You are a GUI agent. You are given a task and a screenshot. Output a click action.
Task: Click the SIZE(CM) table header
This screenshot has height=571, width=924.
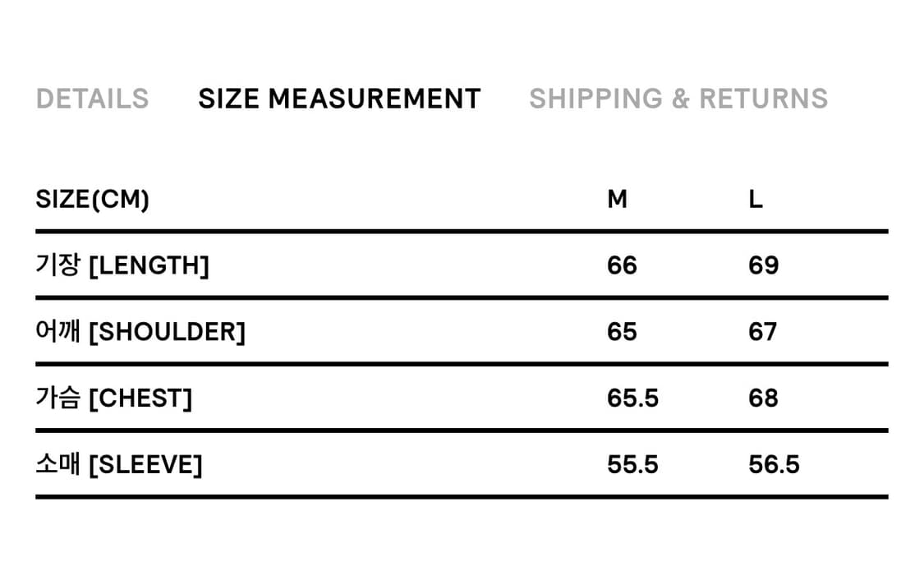[93, 199]
